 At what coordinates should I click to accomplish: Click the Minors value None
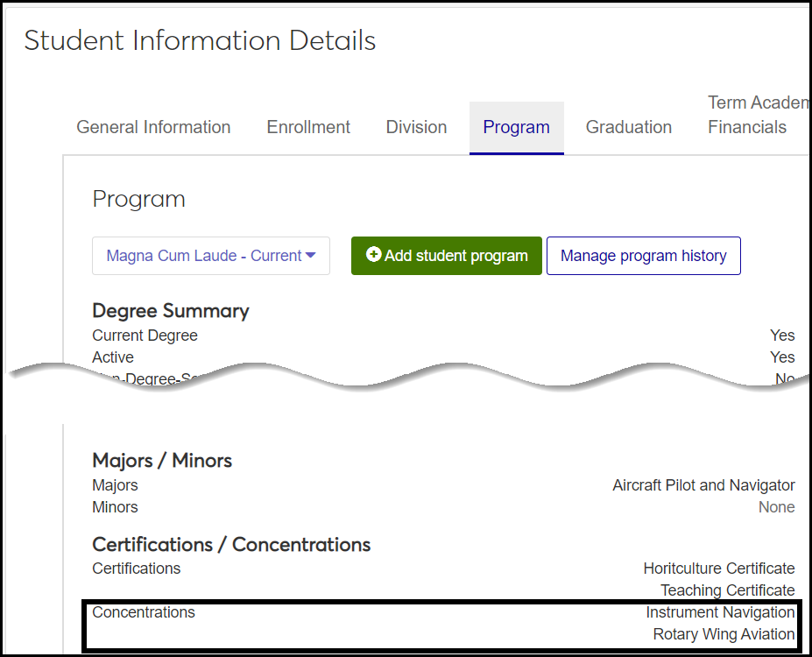(776, 507)
